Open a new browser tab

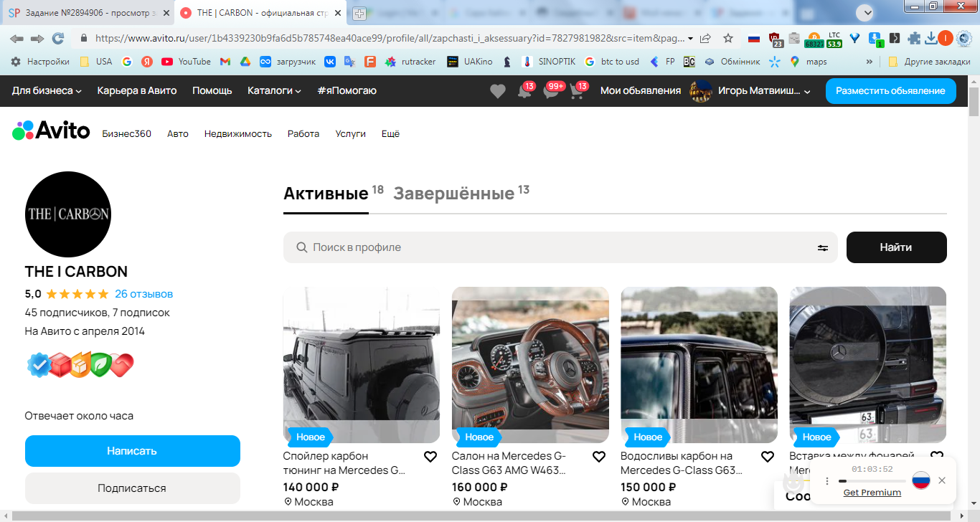coord(359,14)
